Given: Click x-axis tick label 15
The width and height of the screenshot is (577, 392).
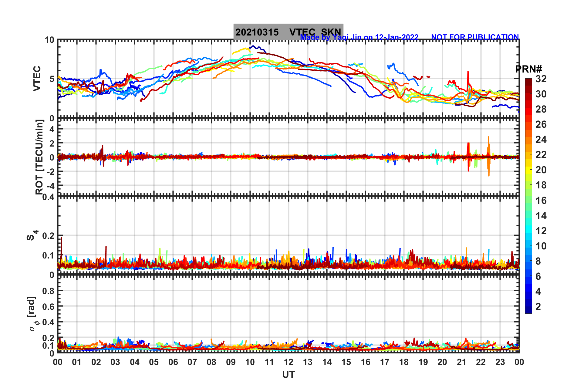Looking at the screenshot, I should coord(346,362).
